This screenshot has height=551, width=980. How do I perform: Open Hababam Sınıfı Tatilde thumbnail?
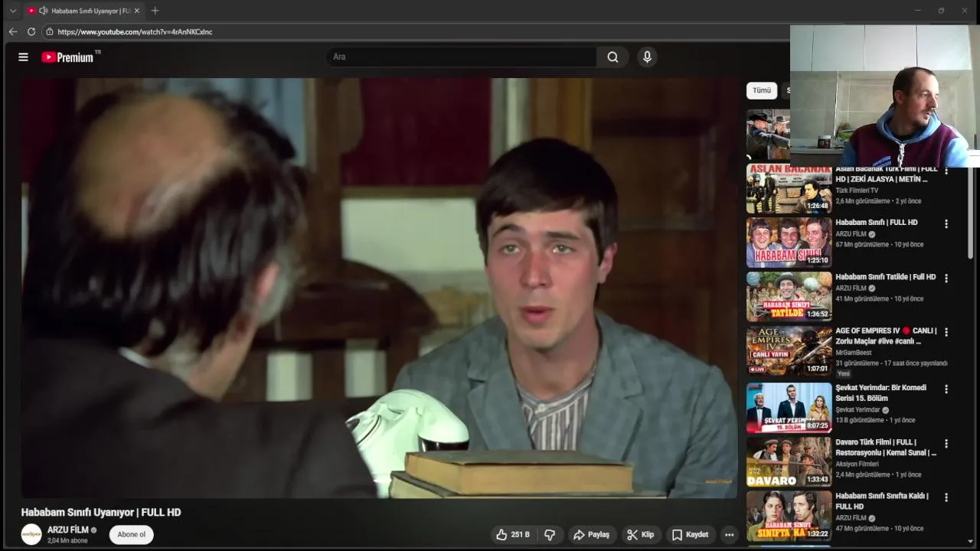coord(789,297)
